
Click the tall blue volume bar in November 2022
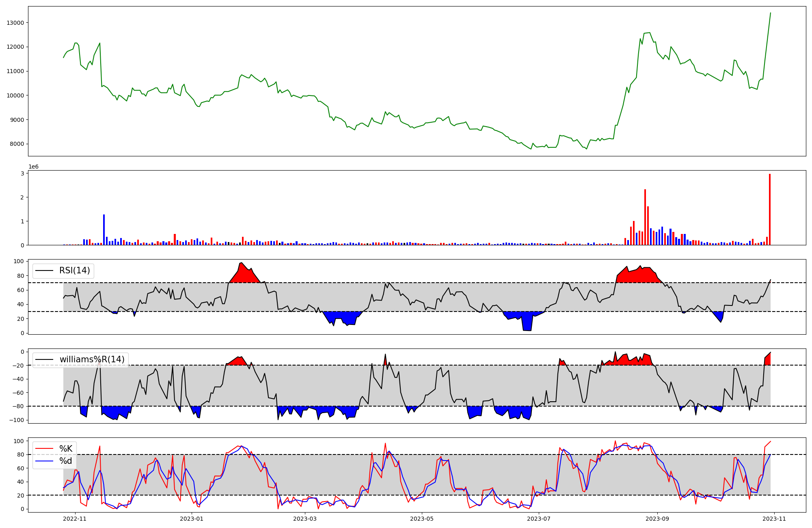click(104, 229)
